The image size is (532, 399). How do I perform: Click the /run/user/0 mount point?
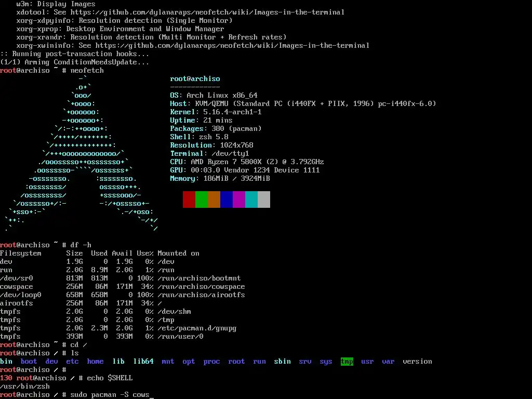pyautogui.click(x=180, y=337)
